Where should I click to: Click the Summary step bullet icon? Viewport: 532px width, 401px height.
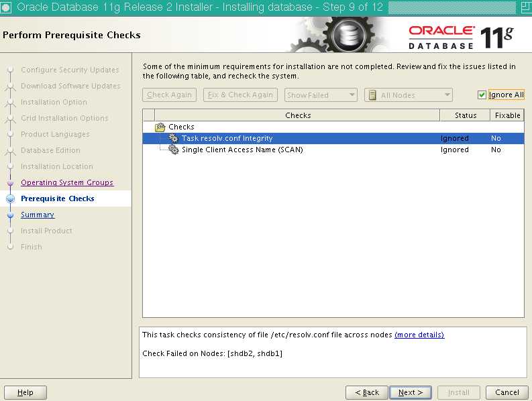pyautogui.click(x=11, y=215)
